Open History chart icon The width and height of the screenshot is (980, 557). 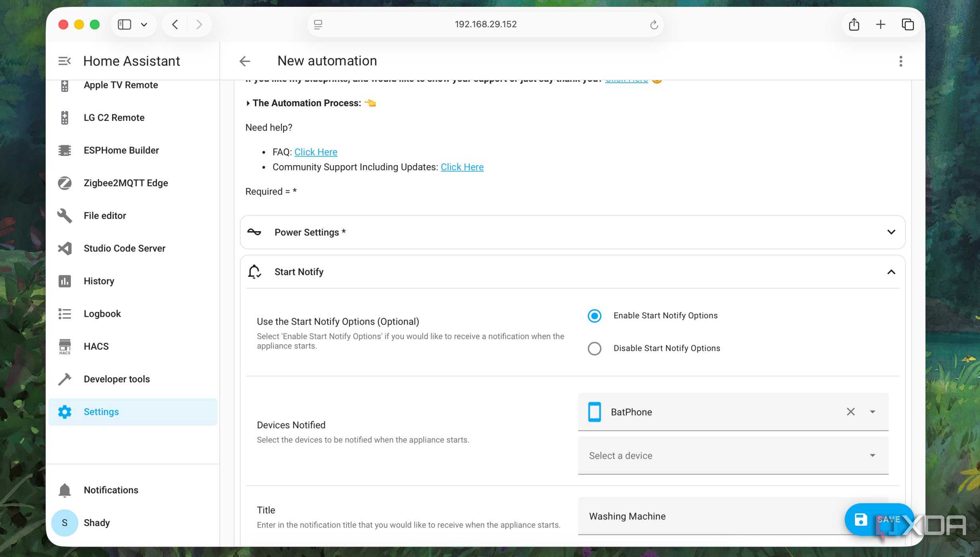pos(65,281)
